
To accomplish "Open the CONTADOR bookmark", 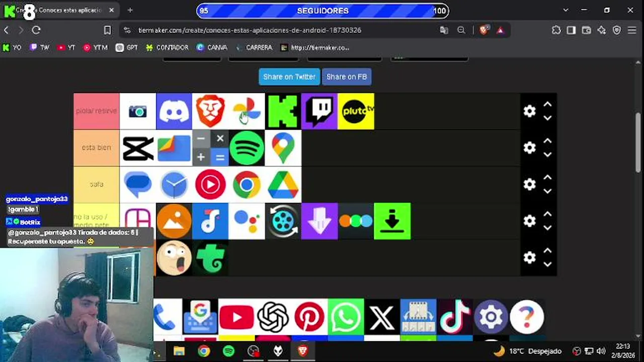I will click(167, 48).
